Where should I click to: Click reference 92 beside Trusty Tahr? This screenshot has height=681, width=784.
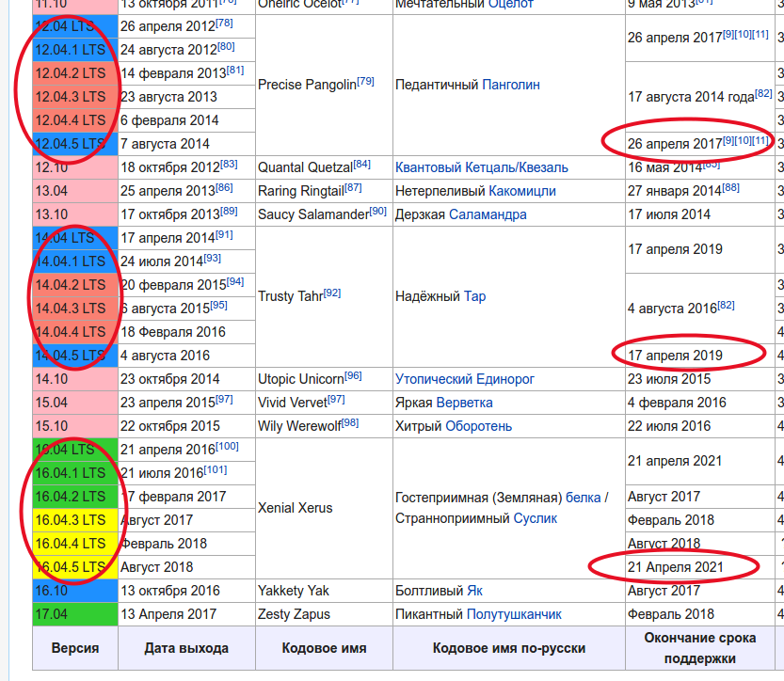coord(331,293)
